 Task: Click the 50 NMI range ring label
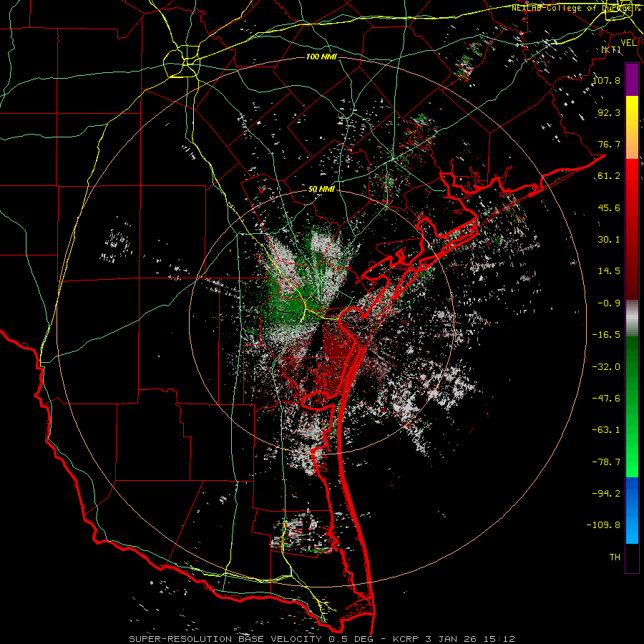(x=321, y=190)
